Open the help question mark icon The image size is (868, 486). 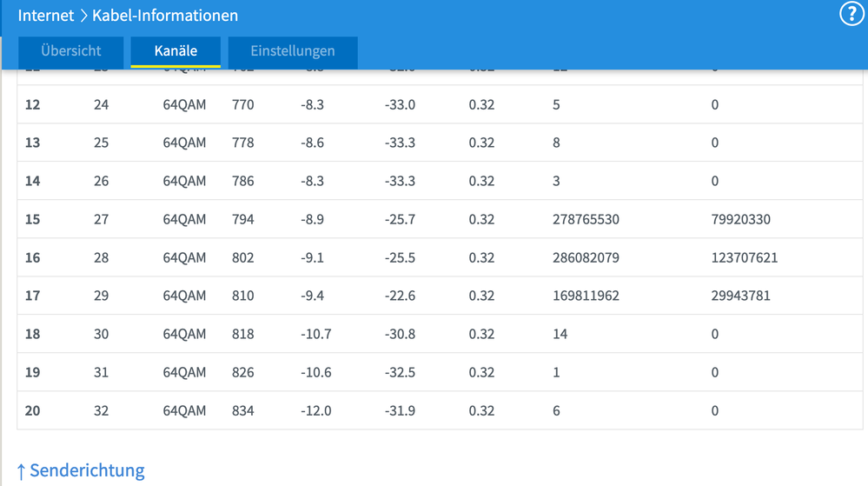pyautogui.click(x=851, y=15)
